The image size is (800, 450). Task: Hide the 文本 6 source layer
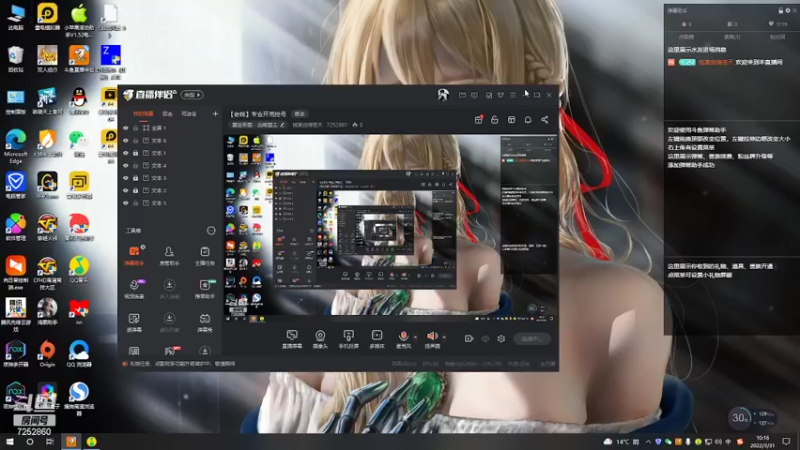click(x=126, y=140)
